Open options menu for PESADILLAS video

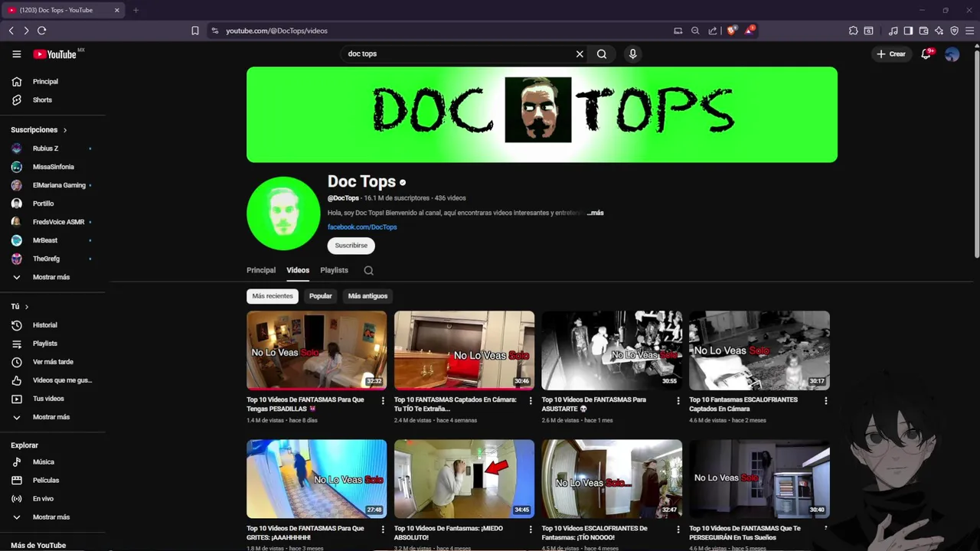[x=383, y=400]
